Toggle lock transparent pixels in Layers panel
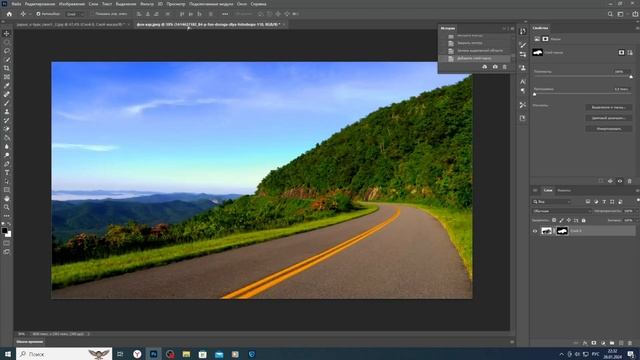 pos(554,220)
